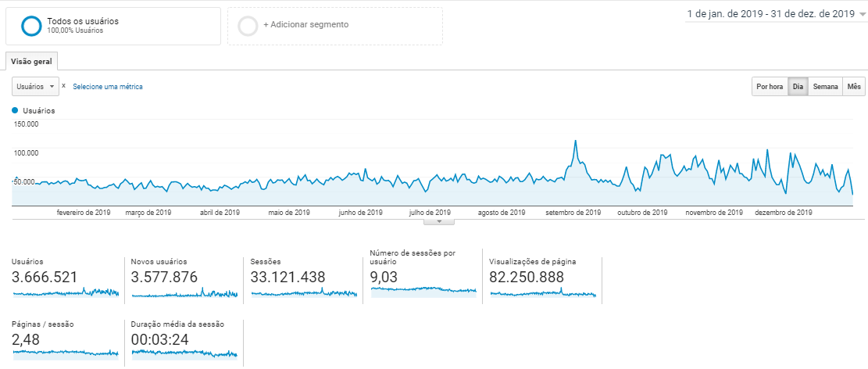The image size is (868, 369).
Task: Click the blue Usuários legend dot
Action: [15, 111]
